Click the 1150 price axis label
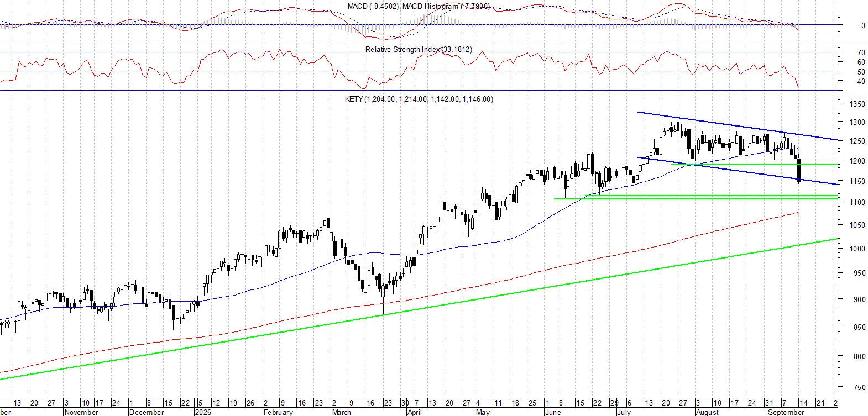This screenshot has height=416, width=868. click(x=857, y=181)
